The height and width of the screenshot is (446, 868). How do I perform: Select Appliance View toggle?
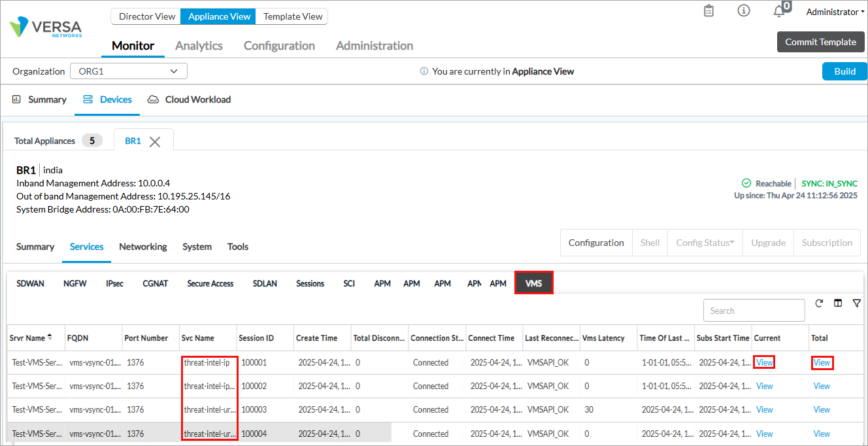tap(219, 16)
